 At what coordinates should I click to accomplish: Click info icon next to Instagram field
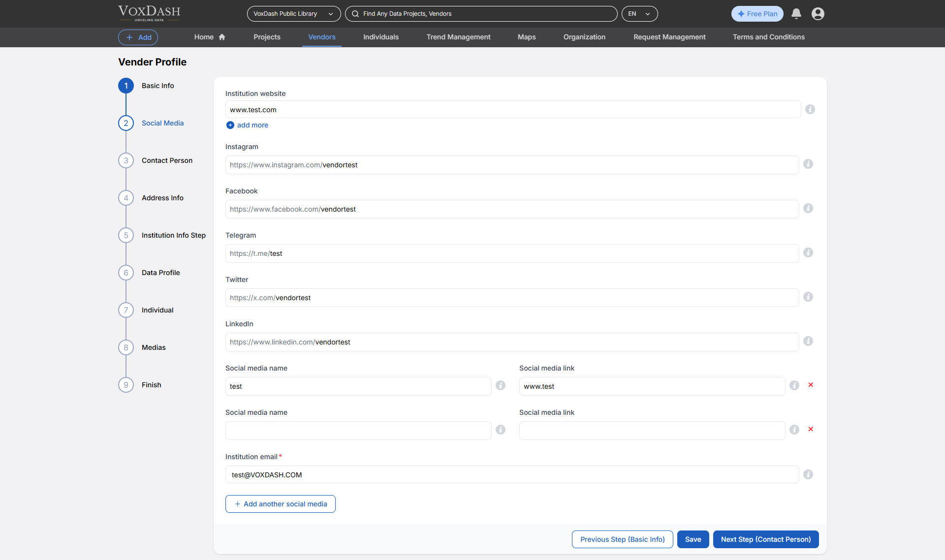coord(808,164)
